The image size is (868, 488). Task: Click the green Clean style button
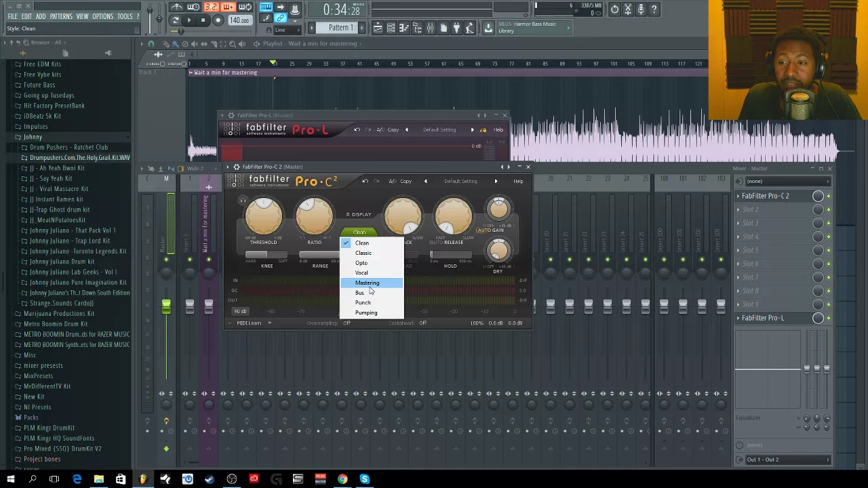(359, 232)
